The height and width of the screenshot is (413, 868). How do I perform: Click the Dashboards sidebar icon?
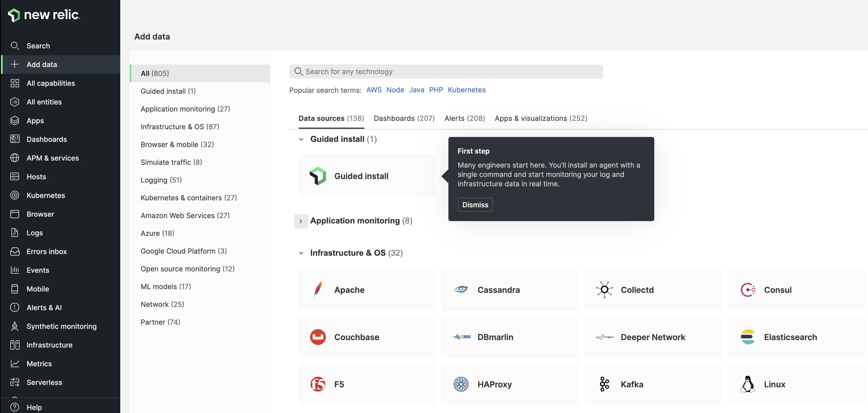[x=15, y=139]
